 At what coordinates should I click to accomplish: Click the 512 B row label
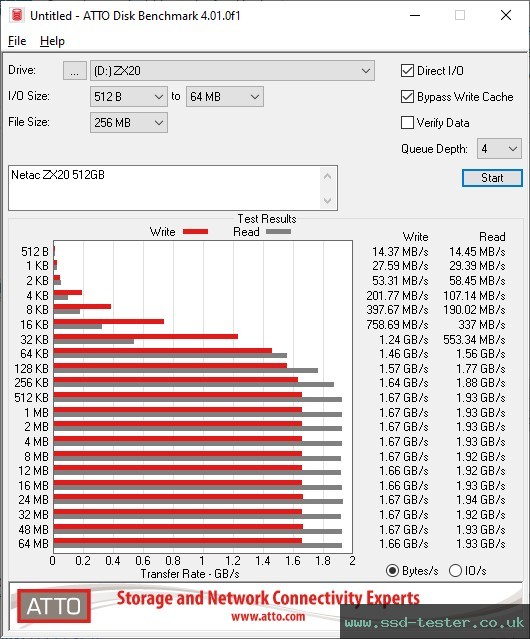[35, 252]
